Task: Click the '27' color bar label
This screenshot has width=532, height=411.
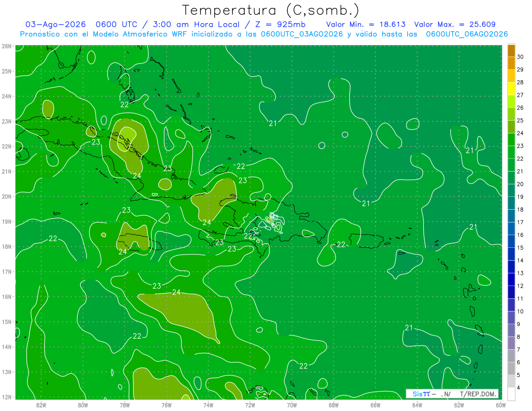Action: (x=520, y=95)
